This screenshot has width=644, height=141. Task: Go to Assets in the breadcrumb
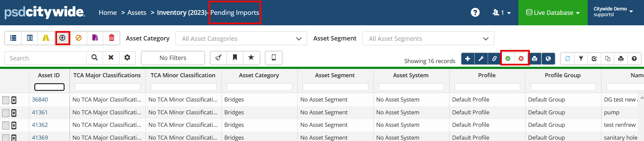[137, 13]
